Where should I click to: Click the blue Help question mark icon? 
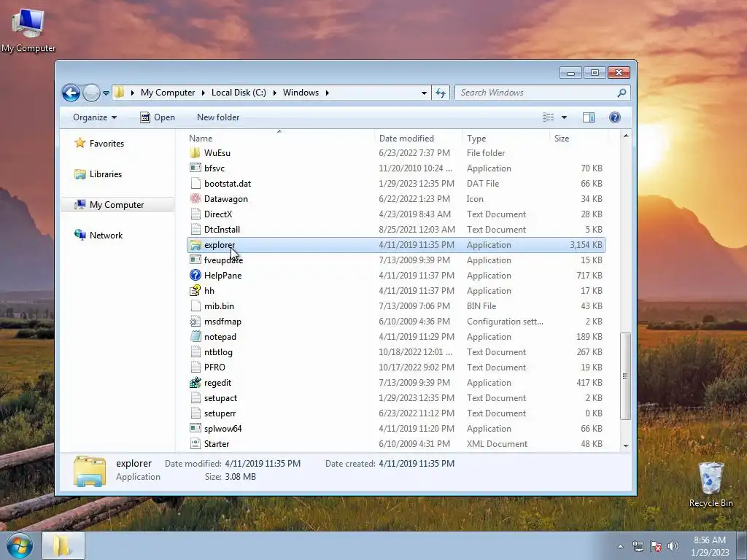click(614, 117)
